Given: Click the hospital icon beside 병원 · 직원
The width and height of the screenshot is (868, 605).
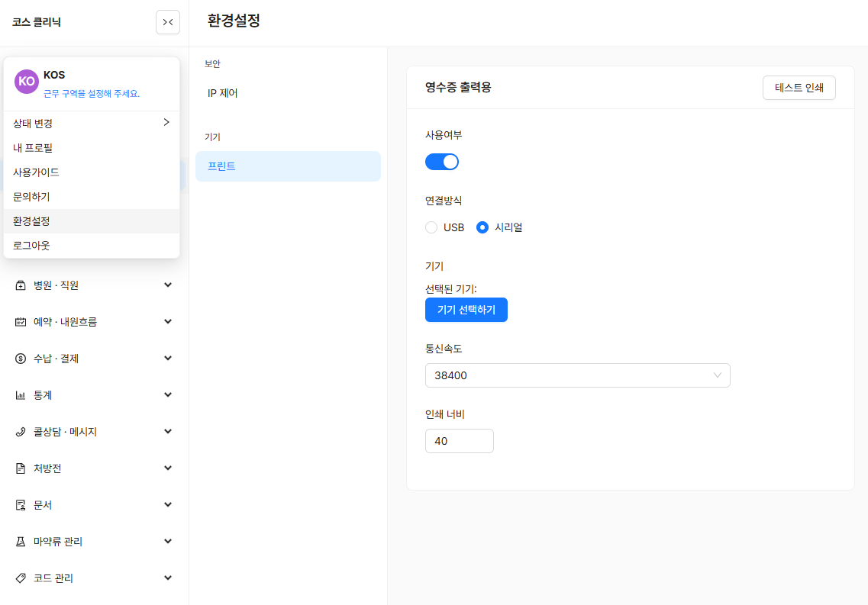Looking at the screenshot, I should 21,285.
